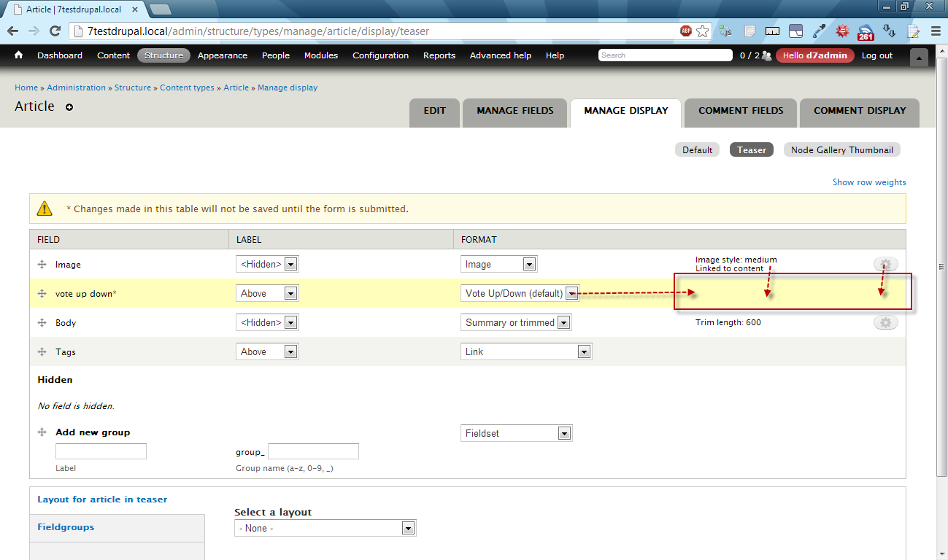This screenshot has width=948, height=560.
Task: Bookmark this page with the star icon
Action: coord(702,31)
